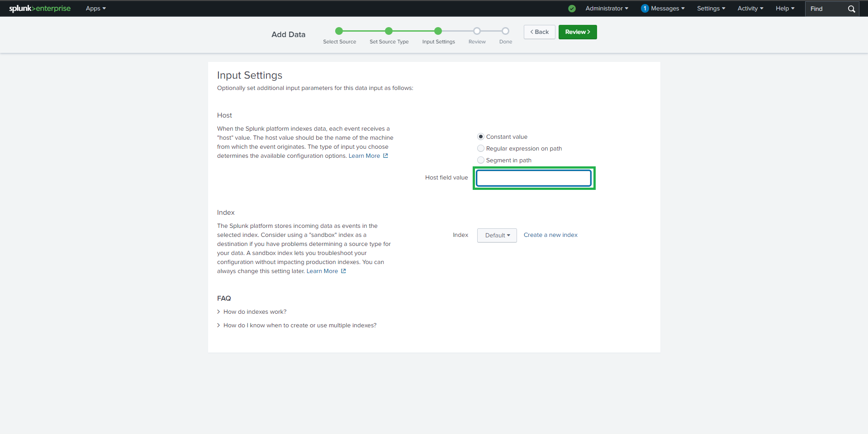Open the Apps dropdown menu
Image resolution: width=868 pixels, height=434 pixels.
[x=95, y=8]
